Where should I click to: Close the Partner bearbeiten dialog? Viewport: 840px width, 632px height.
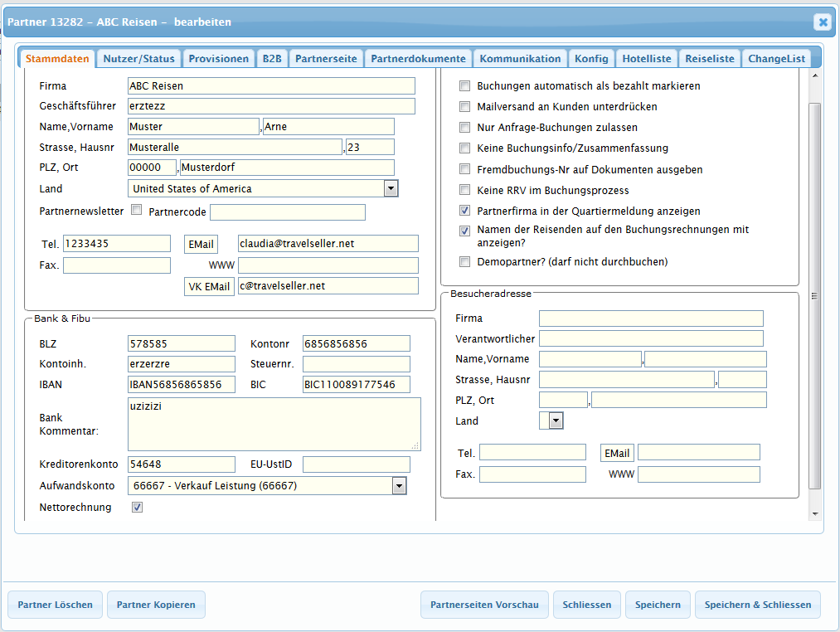(x=822, y=22)
